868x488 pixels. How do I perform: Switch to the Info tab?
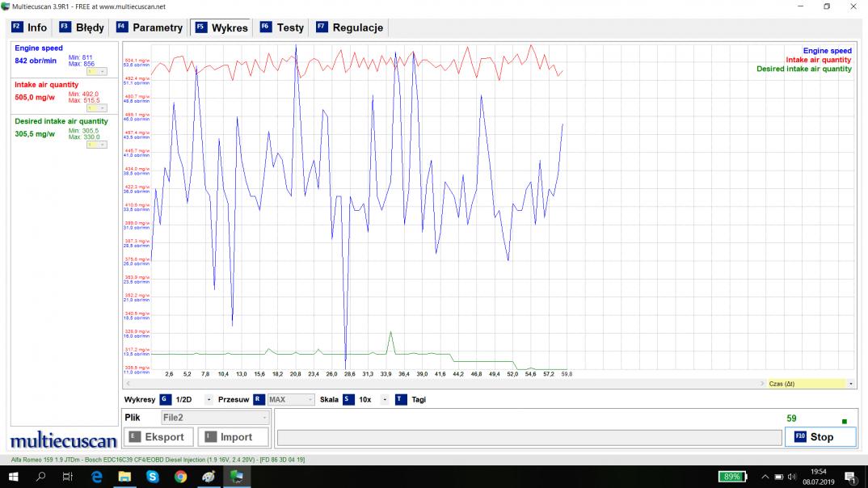pyautogui.click(x=30, y=27)
